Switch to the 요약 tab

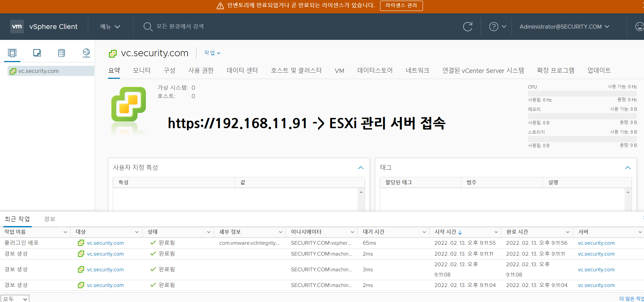point(114,71)
